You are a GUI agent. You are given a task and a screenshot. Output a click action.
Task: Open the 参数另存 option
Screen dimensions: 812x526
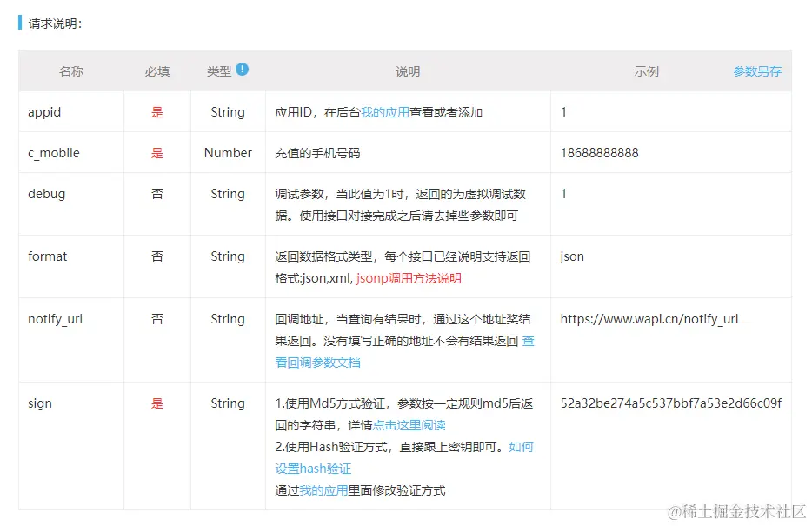pyautogui.click(x=756, y=72)
